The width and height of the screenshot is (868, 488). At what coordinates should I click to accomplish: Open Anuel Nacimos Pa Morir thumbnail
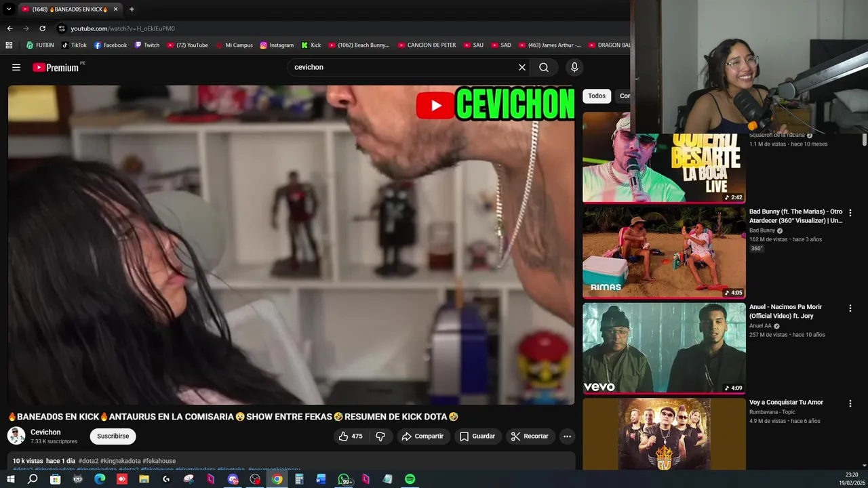(x=664, y=348)
